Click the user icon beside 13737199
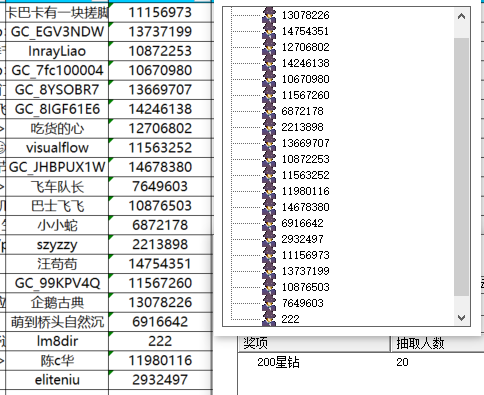The image size is (484, 395). (x=269, y=271)
